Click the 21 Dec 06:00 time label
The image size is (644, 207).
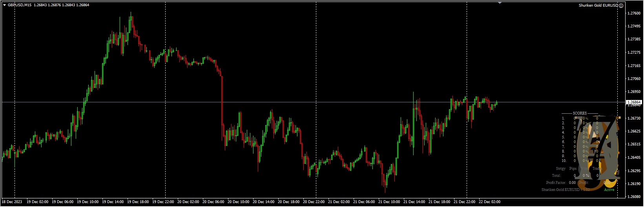(364, 202)
